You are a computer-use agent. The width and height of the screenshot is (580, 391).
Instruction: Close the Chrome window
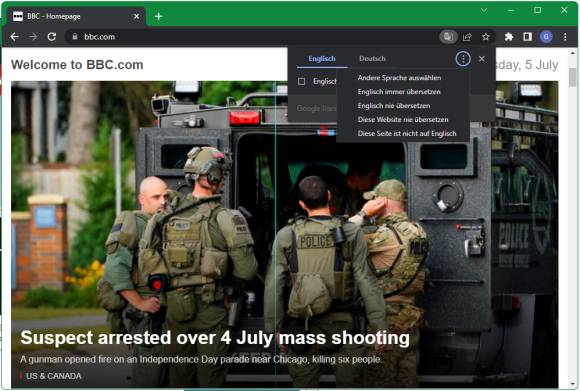(x=564, y=10)
